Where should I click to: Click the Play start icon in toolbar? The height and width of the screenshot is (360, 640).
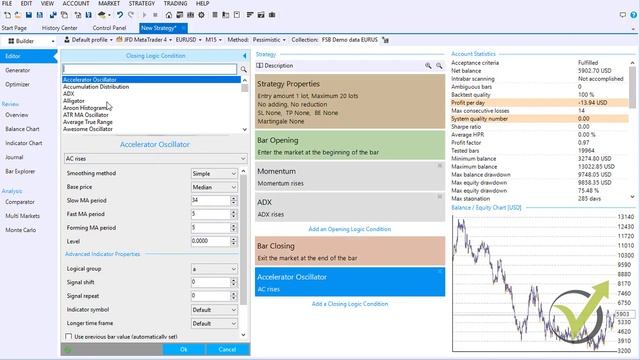pos(144,15)
